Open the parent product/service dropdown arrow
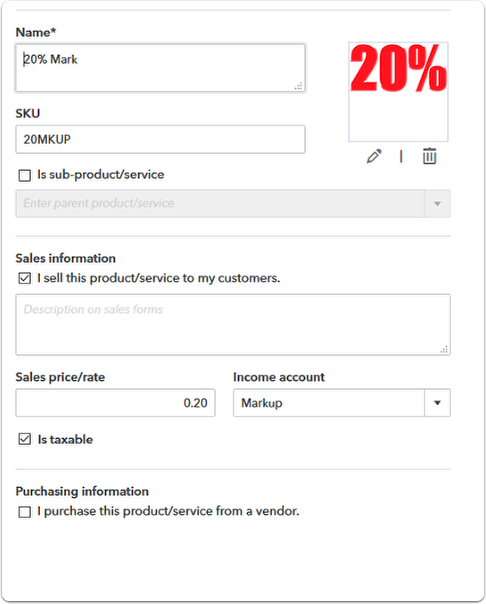This screenshot has width=486, height=604. pyautogui.click(x=437, y=203)
